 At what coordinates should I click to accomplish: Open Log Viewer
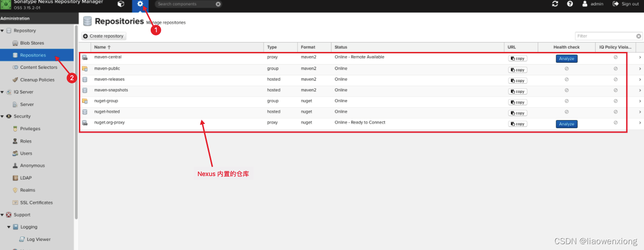coord(39,239)
